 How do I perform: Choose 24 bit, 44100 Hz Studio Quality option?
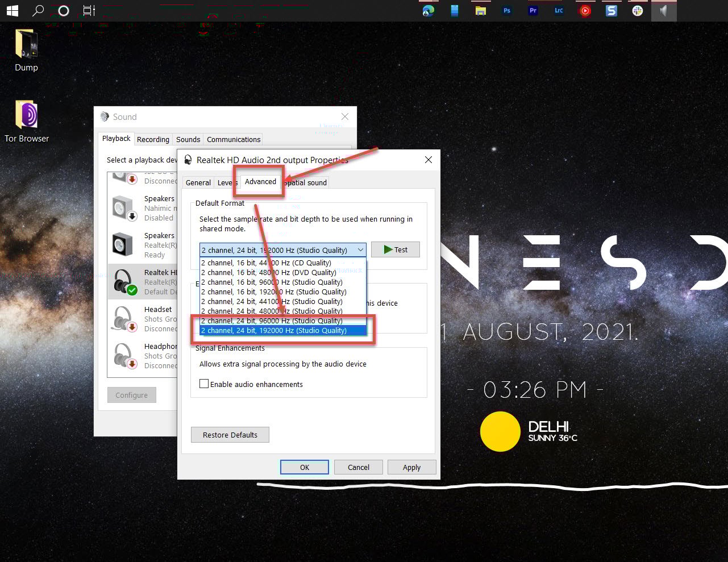point(283,302)
